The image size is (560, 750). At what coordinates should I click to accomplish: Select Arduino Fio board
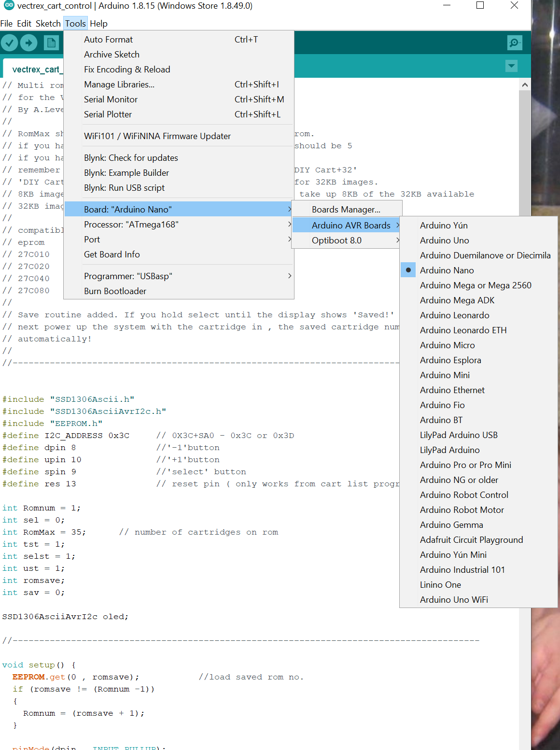[x=479, y=405]
